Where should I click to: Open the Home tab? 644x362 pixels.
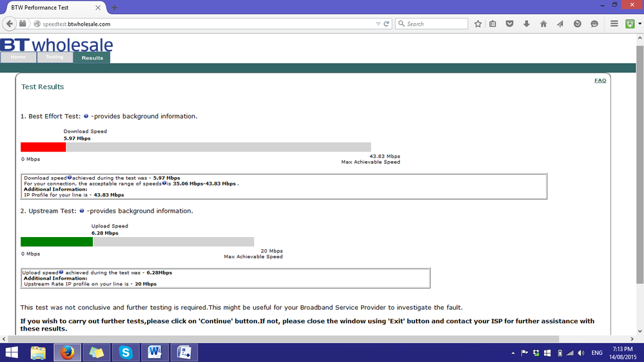18,57
